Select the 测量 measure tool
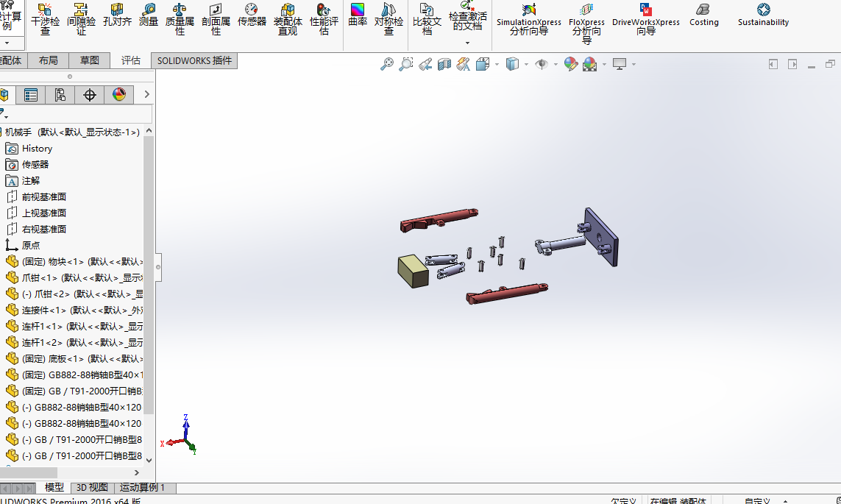The image size is (841, 504). 149,15
